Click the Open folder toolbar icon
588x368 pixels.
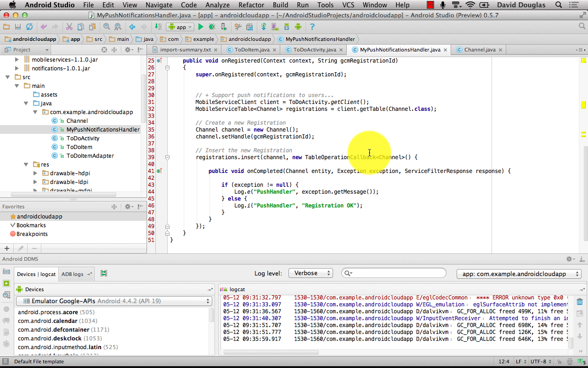[x=6, y=27]
